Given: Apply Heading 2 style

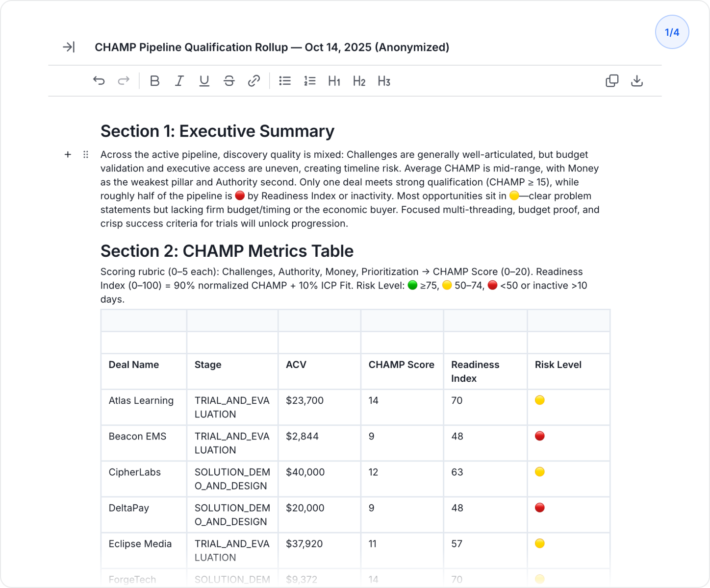Looking at the screenshot, I should click(359, 81).
